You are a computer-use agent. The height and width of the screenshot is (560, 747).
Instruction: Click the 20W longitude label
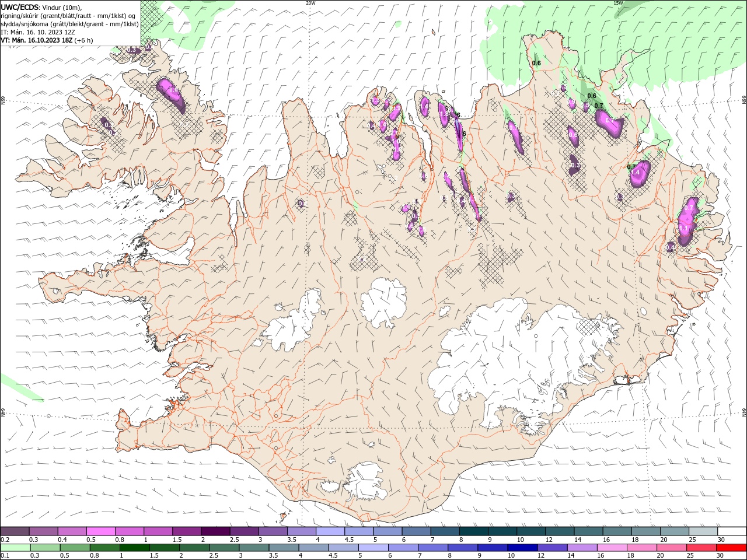[x=311, y=3]
